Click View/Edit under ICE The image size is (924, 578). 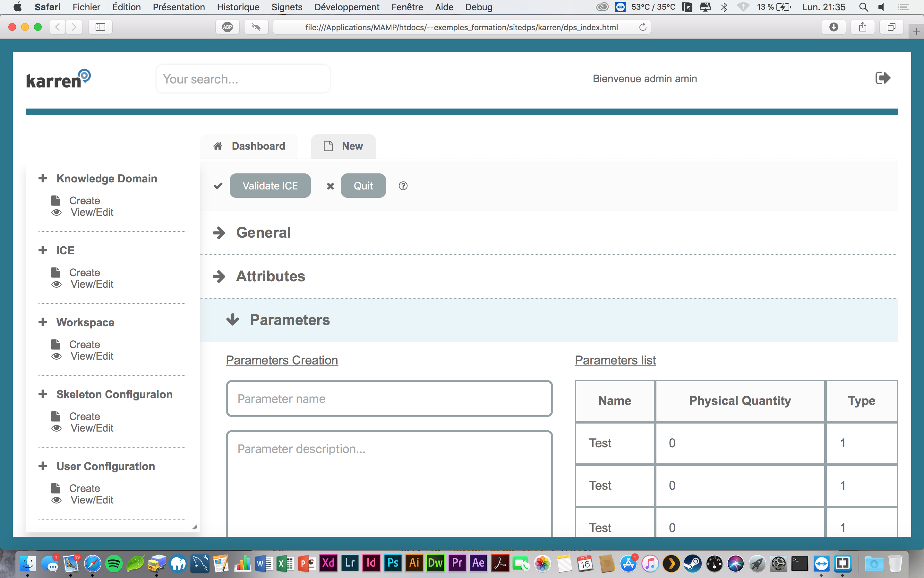92,285
